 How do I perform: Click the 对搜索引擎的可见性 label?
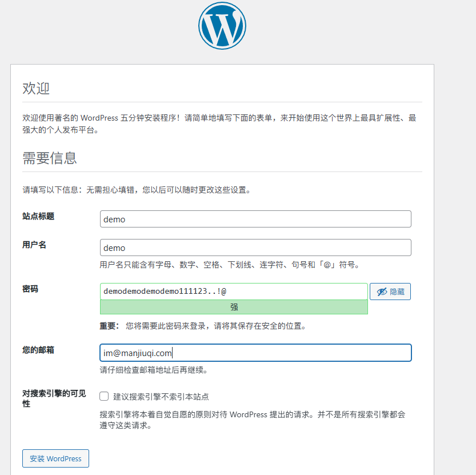tap(54, 398)
